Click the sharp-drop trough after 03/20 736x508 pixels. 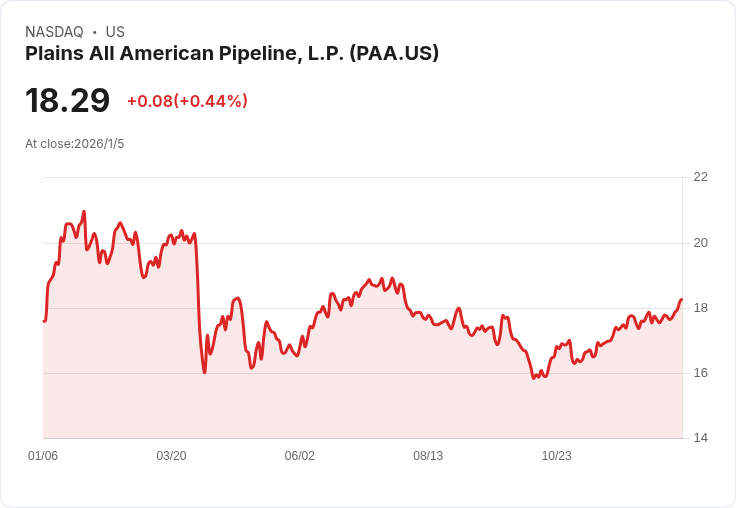click(204, 372)
